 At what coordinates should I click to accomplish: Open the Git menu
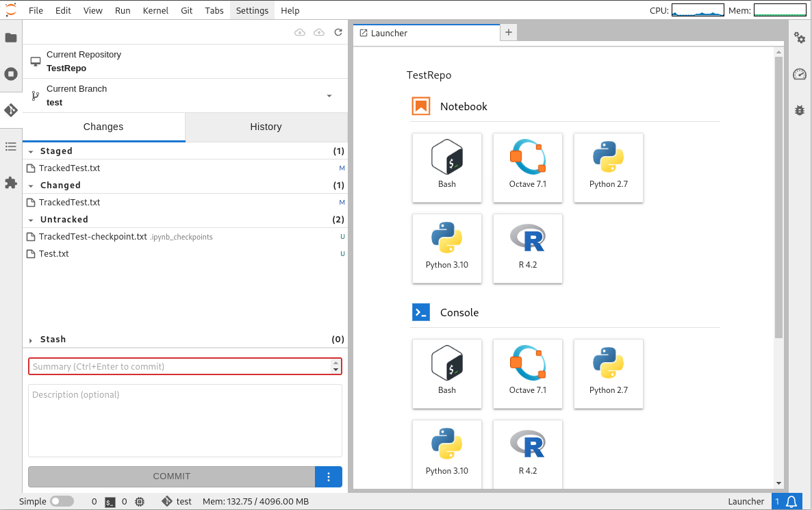point(186,10)
